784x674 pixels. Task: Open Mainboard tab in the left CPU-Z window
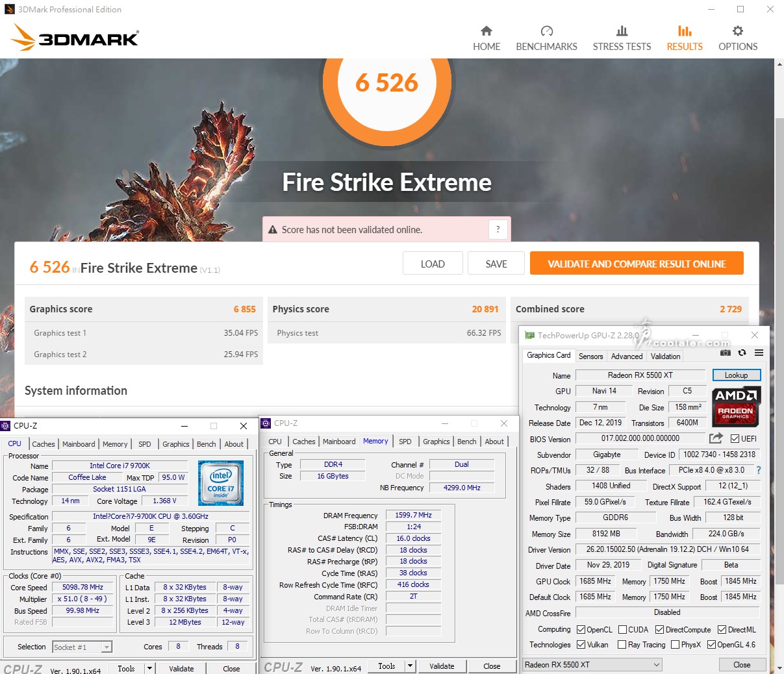79,444
